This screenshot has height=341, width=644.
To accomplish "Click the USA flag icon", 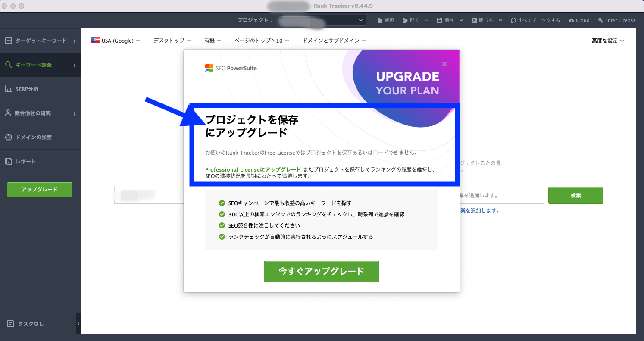I will click(95, 41).
